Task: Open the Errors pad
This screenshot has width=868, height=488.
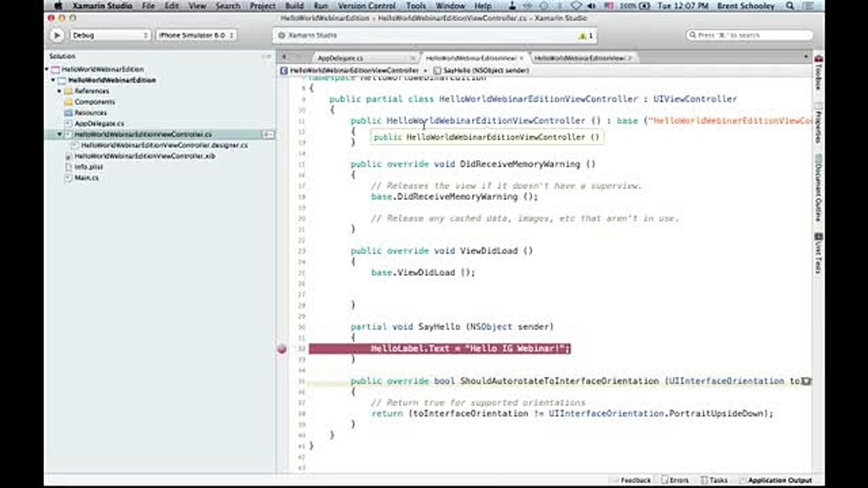Action: pyautogui.click(x=675, y=481)
